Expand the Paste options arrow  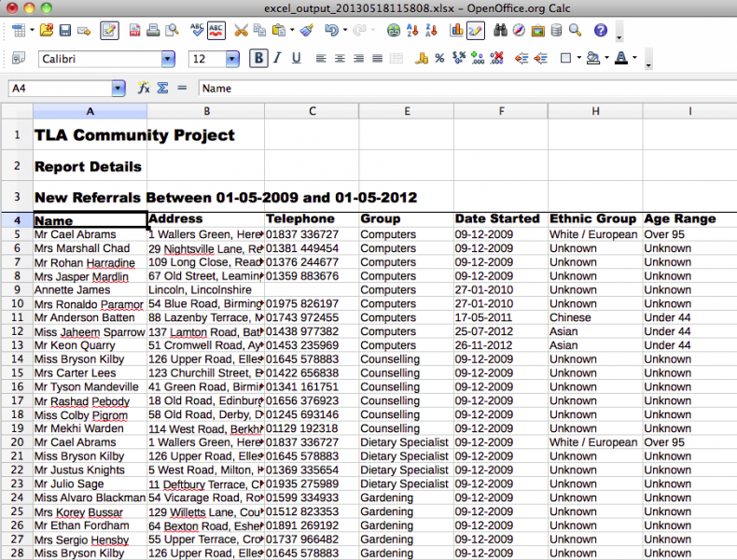point(292,31)
